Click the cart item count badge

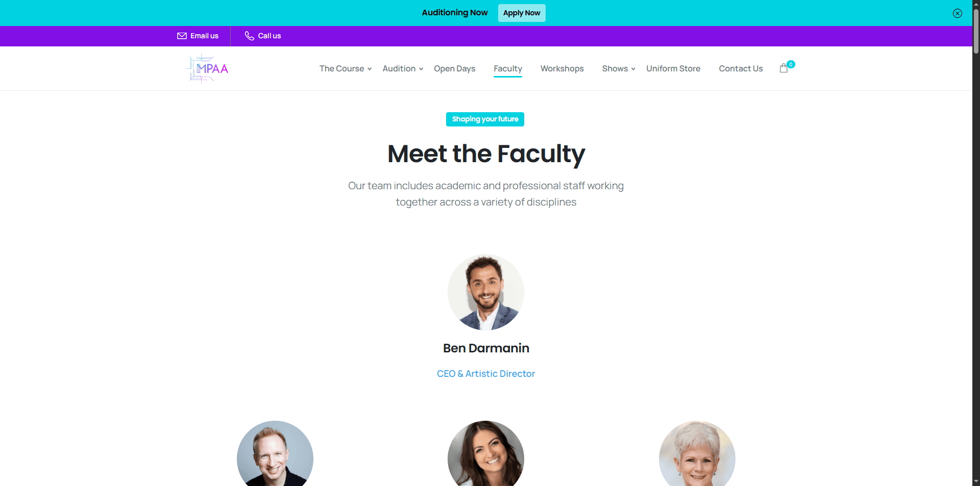791,64
